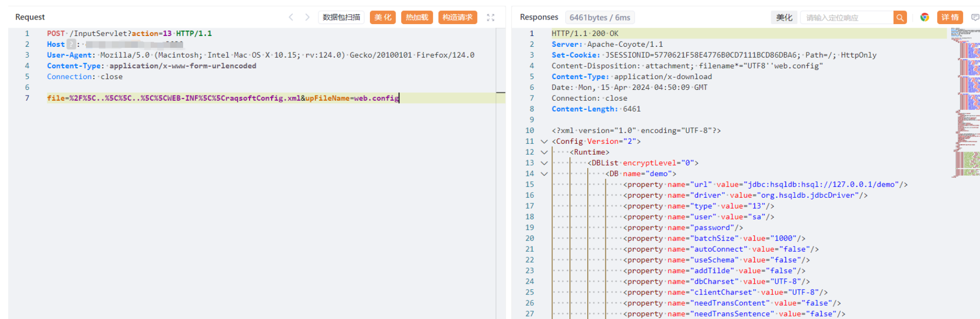This screenshot has height=319, width=980.
Task: Click the orange search magnifier icon
Action: pos(900,17)
